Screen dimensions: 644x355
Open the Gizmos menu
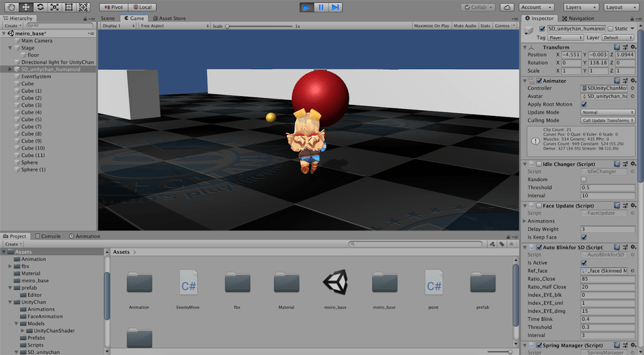[x=505, y=25]
